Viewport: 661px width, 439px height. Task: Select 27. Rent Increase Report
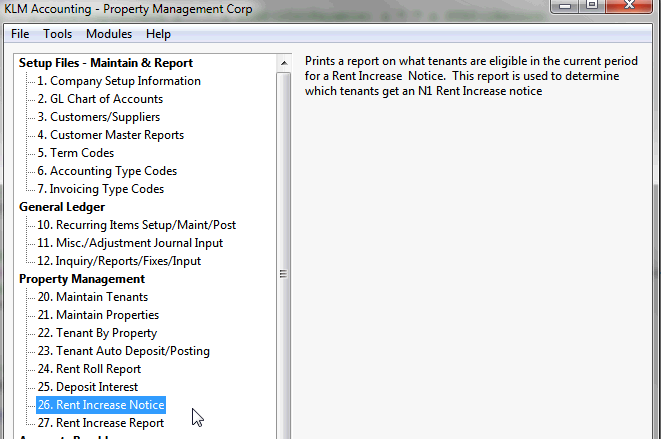tap(100, 423)
